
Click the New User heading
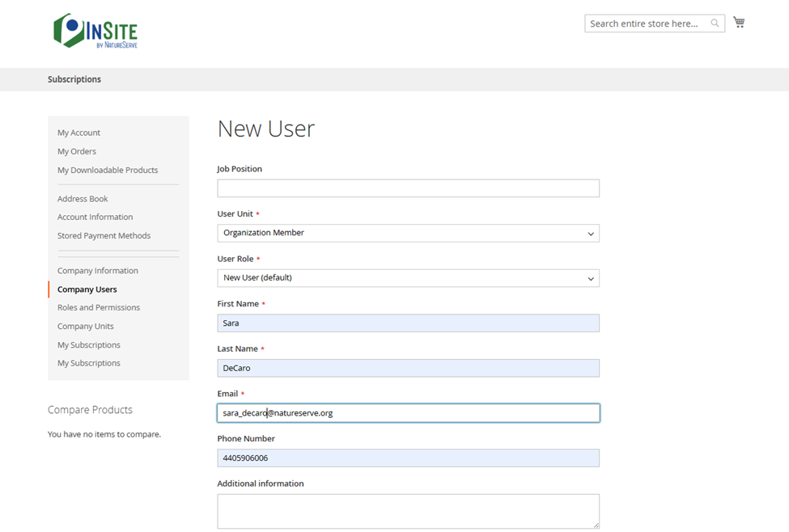coord(265,129)
